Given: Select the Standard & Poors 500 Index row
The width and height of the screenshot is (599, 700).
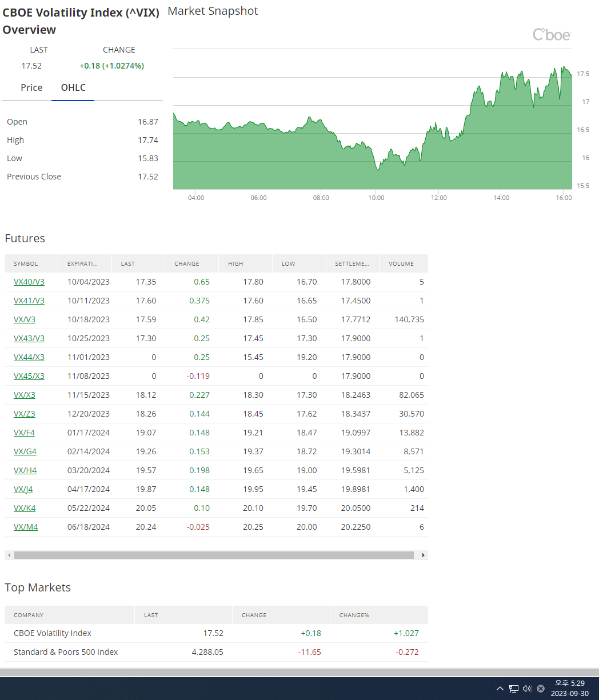Looking at the screenshot, I should (x=216, y=652).
